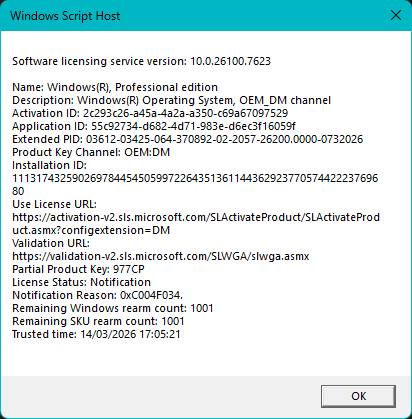This screenshot has width=412, height=419.
Task: Click the activation-v2.sls.microsoft.com URL text
Action: 196,224
